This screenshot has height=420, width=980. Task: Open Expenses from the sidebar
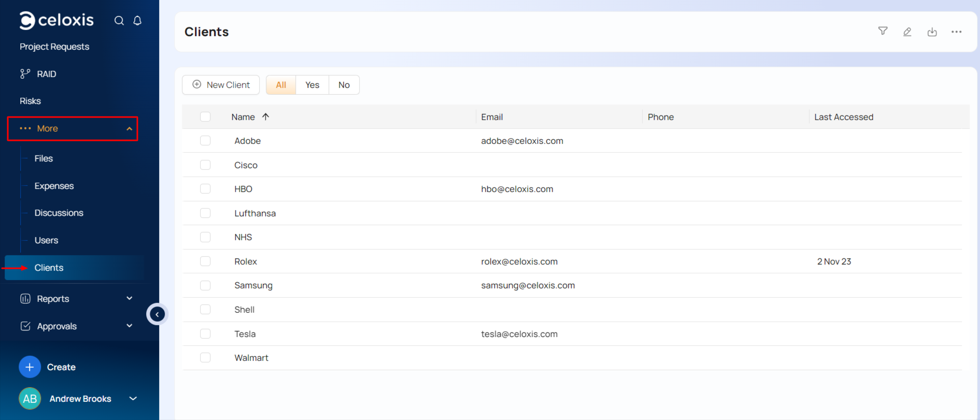pyautogui.click(x=54, y=186)
